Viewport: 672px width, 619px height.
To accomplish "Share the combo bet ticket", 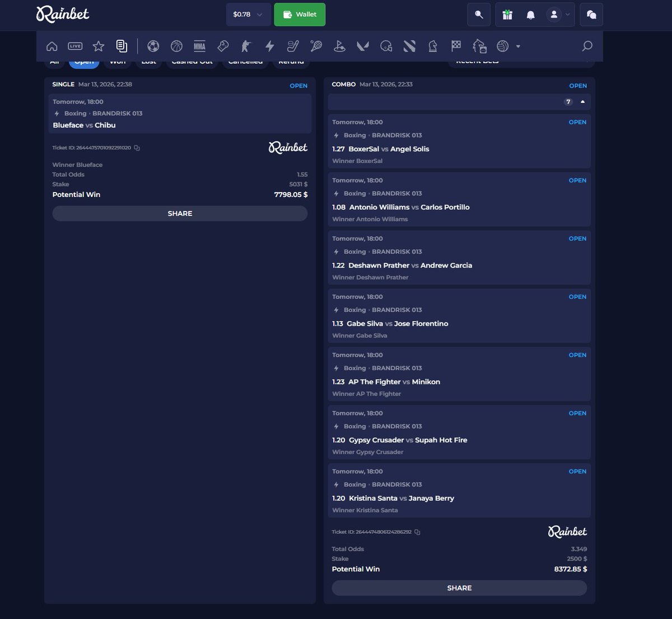I will point(459,588).
